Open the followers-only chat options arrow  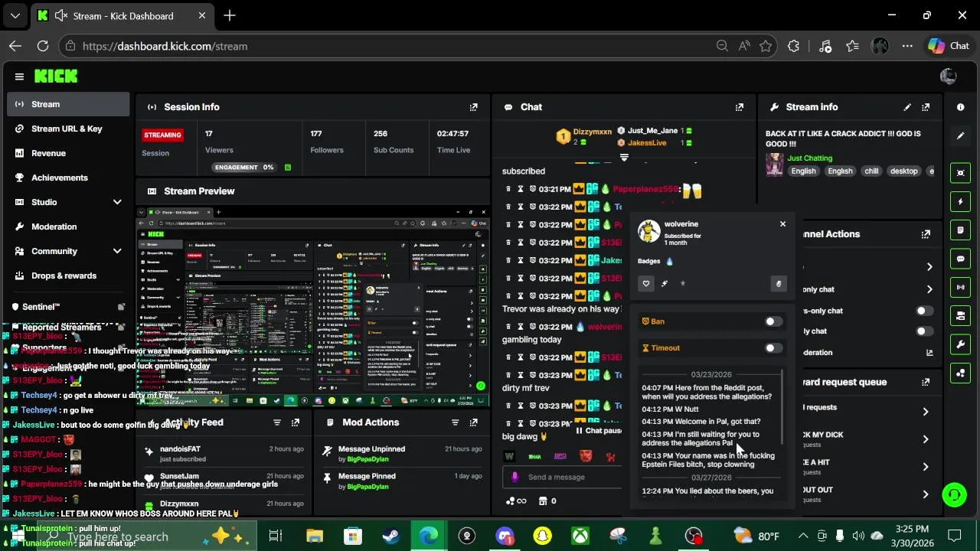pos(929,289)
